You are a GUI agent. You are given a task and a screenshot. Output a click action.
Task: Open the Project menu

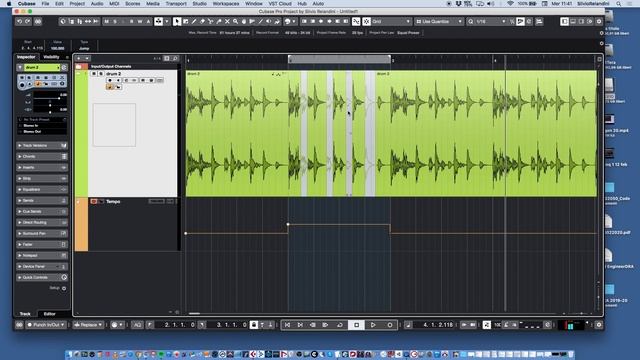tap(77, 3)
